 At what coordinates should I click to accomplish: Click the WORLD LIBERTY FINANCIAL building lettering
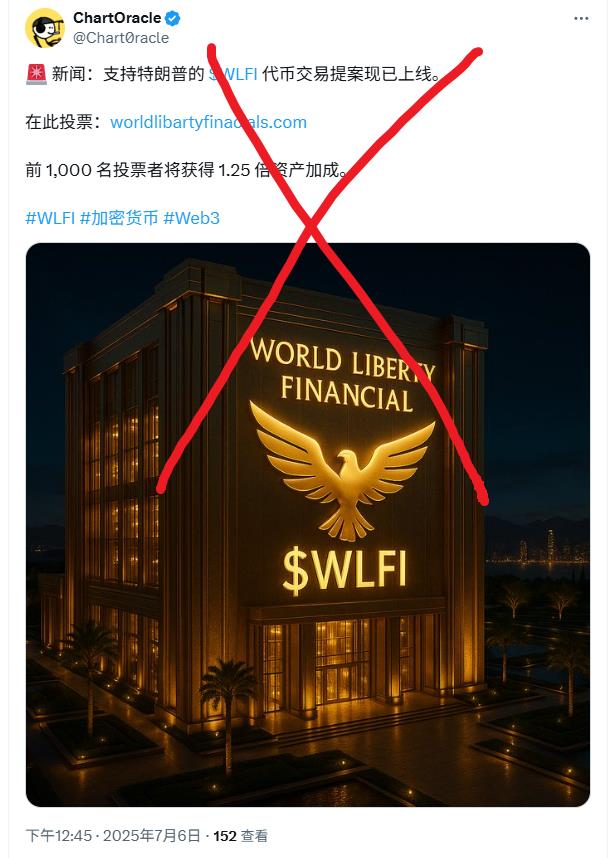[343, 375]
